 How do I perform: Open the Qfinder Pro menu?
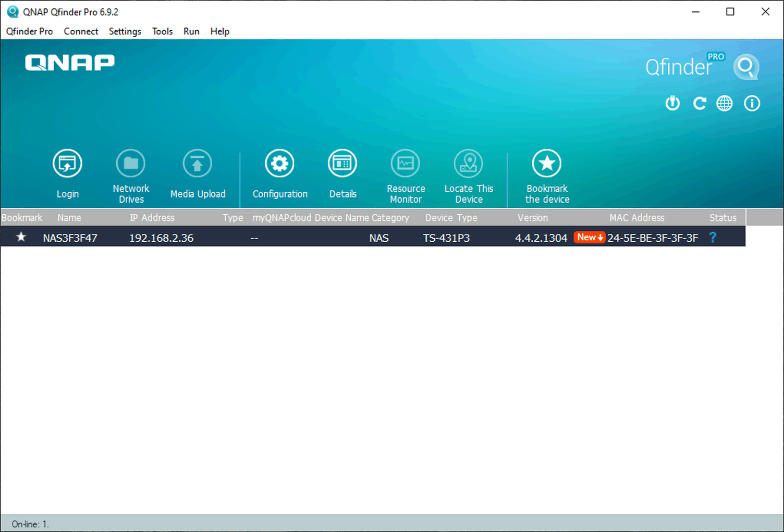(x=29, y=31)
